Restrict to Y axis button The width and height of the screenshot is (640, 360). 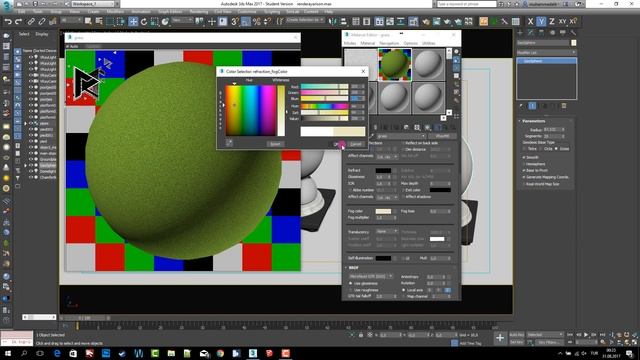tap(541, 22)
